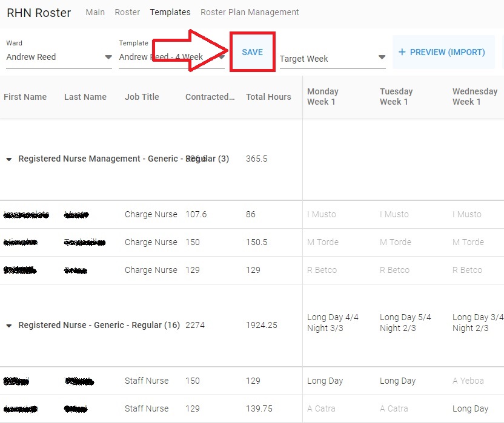
Task: Sort by Total Hours column header
Action: point(268,97)
